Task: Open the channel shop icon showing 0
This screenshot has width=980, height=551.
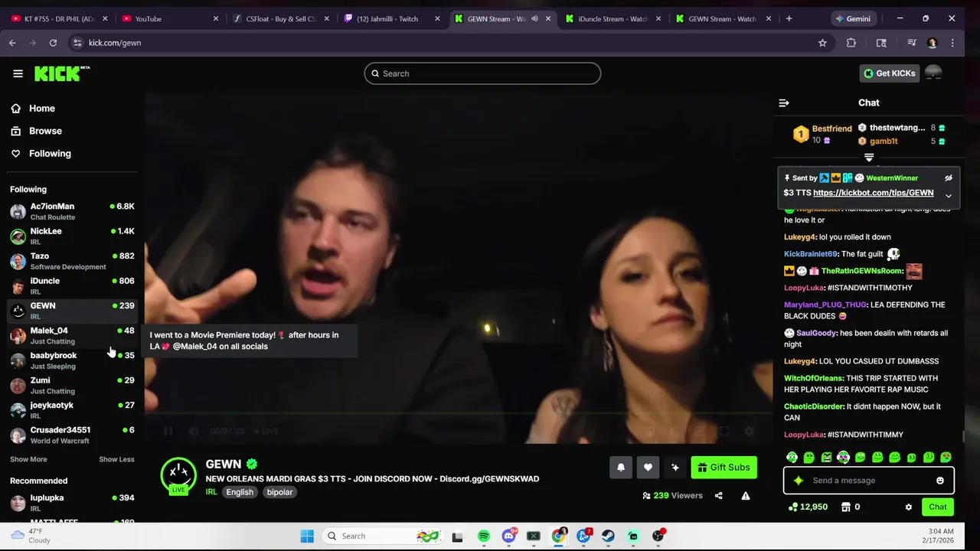Action: [851, 507]
